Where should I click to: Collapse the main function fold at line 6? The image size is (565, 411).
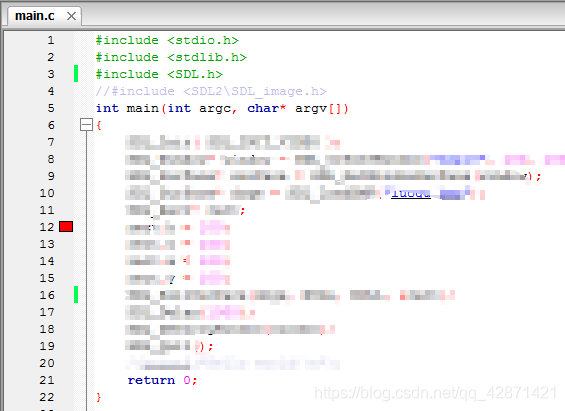click(x=86, y=125)
